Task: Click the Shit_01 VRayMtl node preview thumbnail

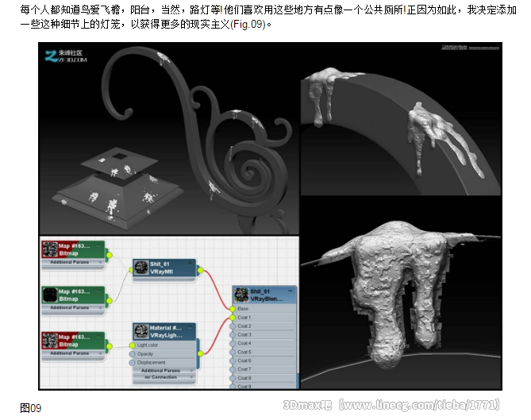Action: pyautogui.click(x=140, y=268)
